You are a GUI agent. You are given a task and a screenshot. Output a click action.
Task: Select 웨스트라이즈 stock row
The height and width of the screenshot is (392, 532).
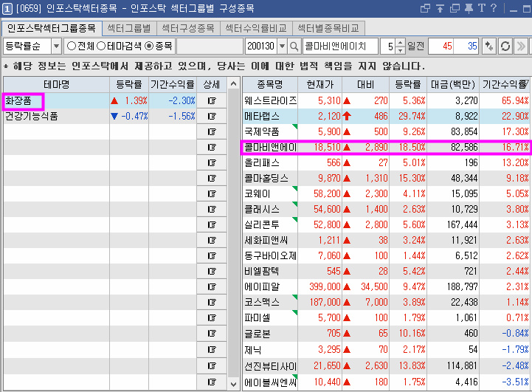point(386,100)
